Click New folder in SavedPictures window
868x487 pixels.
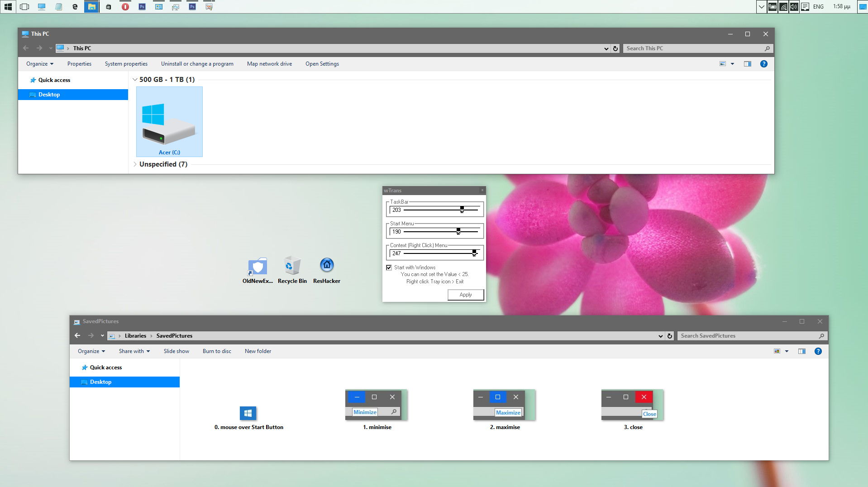tap(258, 351)
